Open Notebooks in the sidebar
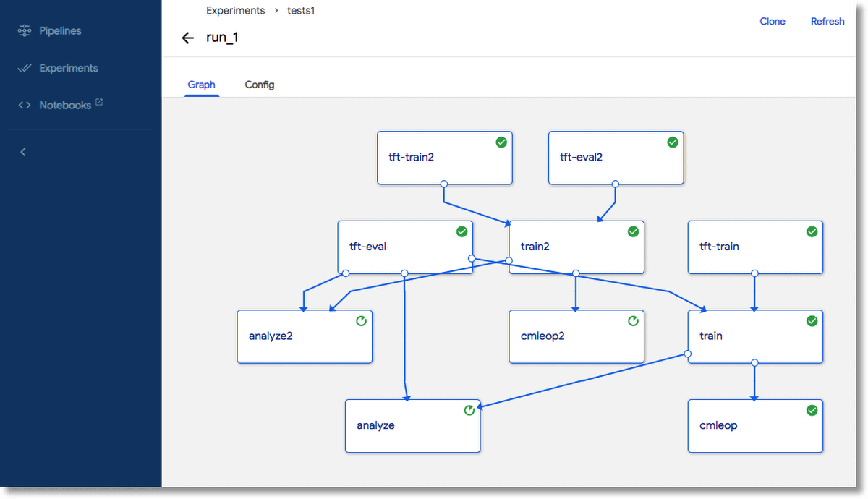 [x=65, y=105]
